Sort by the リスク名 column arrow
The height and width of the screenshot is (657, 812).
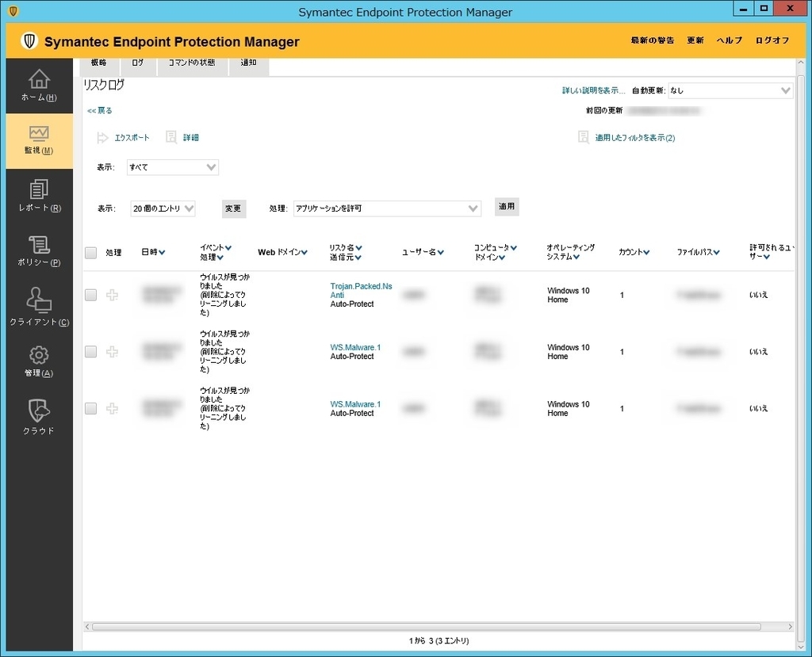click(x=359, y=248)
